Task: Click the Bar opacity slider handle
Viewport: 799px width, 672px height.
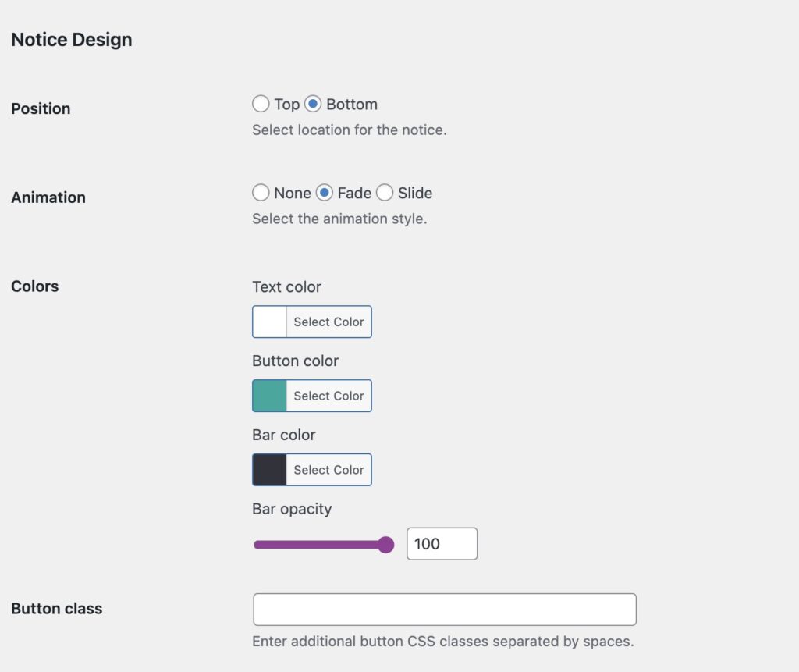Action: tap(388, 545)
